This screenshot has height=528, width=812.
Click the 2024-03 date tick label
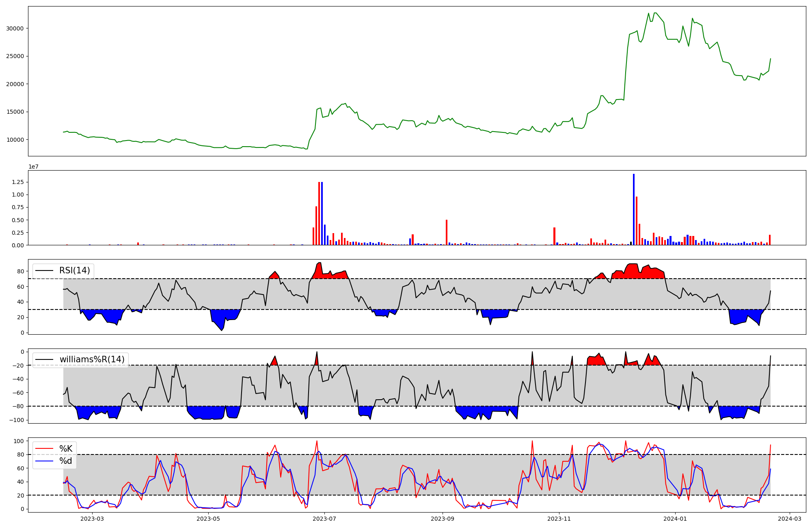pos(790,519)
